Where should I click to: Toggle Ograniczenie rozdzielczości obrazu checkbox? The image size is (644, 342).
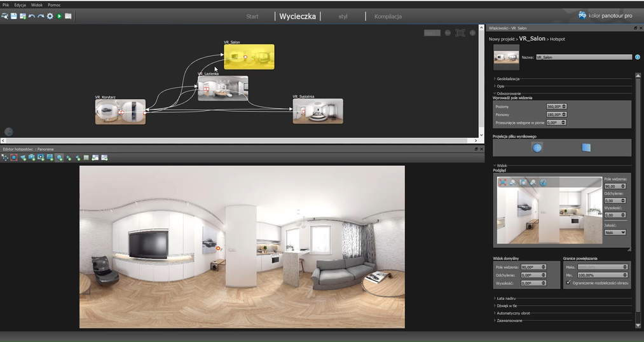coord(568,283)
